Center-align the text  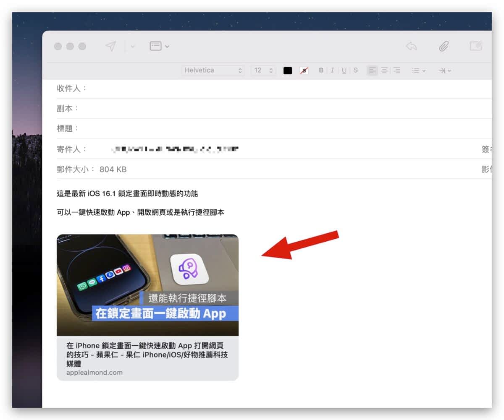(x=384, y=70)
